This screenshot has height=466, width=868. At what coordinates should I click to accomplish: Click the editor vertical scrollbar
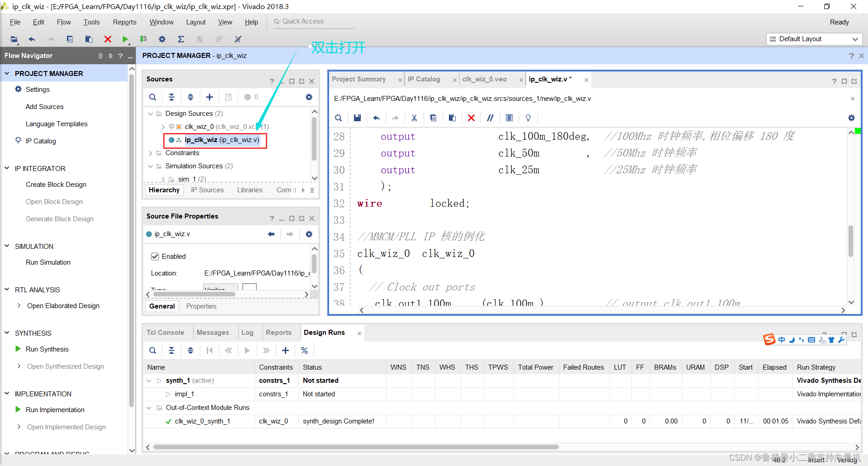(x=851, y=241)
